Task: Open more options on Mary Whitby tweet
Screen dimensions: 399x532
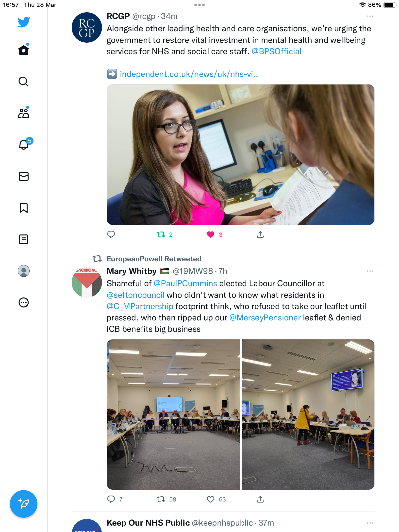Action: 370,271
